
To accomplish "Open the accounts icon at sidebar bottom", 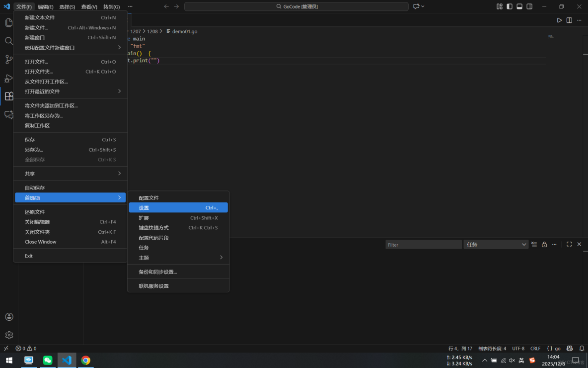I will tap(8, 316).
